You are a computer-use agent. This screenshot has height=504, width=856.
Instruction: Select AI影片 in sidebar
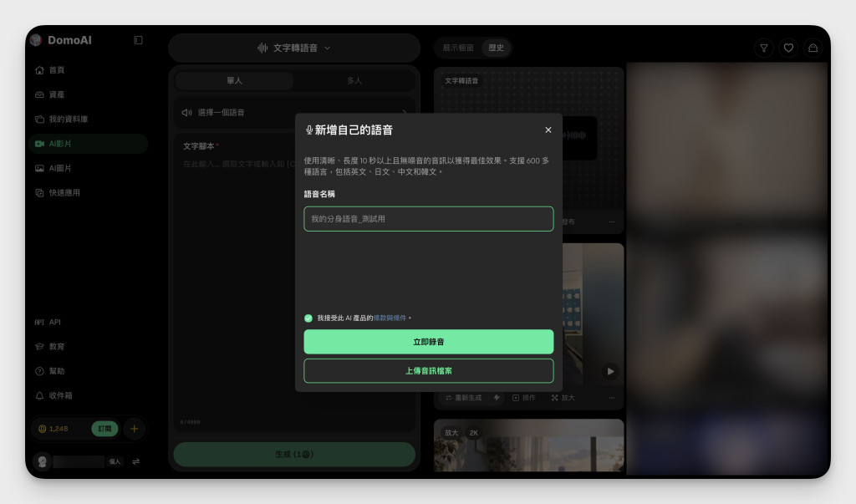(x=87, y=144)
